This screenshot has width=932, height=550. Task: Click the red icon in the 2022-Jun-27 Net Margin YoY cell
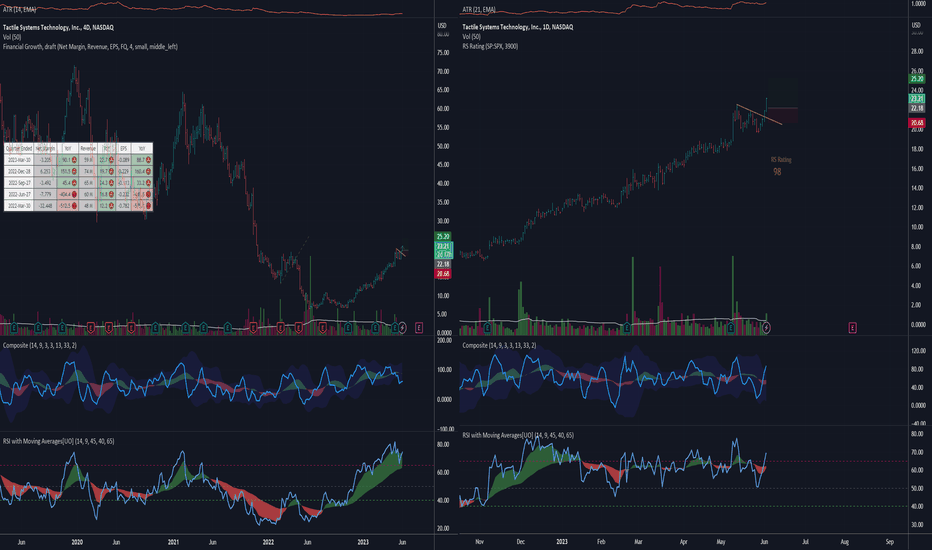tap(74, 194)
